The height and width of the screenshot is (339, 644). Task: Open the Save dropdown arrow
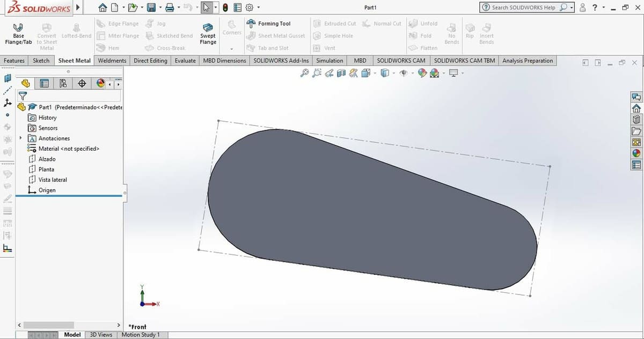[160, 8]
